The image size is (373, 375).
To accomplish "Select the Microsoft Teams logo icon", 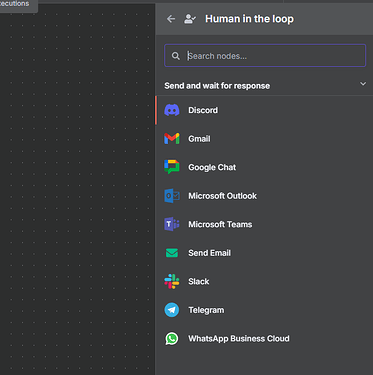I will click(172, 224).
